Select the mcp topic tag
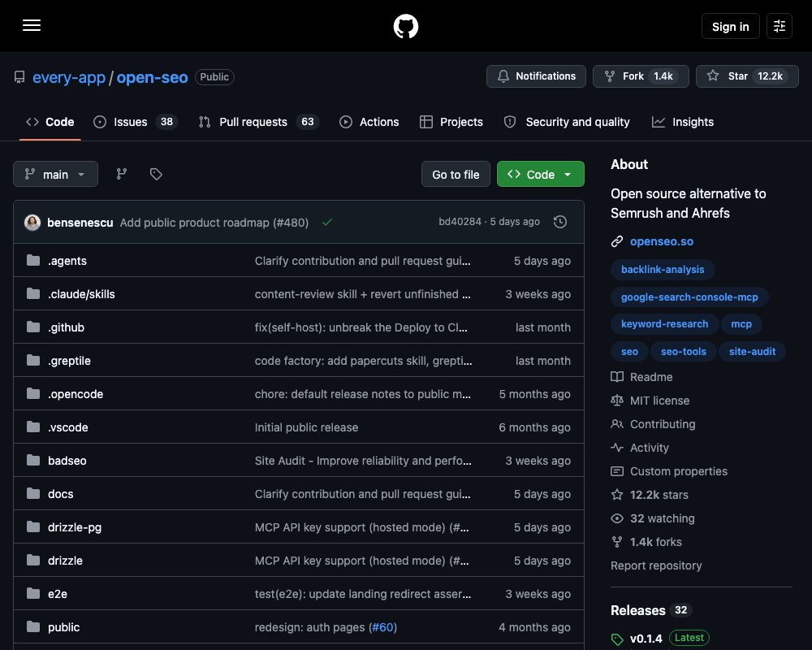The image size is (812, 650). 741,324
